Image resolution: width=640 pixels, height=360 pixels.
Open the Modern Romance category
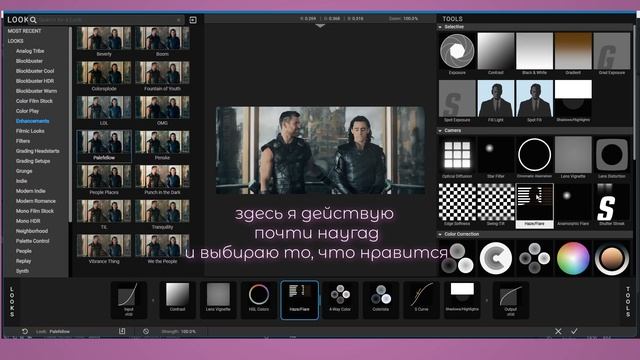coord(36,201)
